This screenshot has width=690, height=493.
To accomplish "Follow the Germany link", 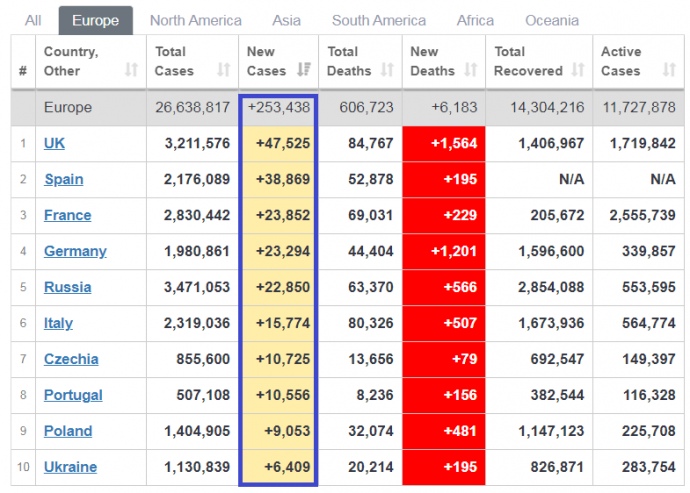I will (x=75, y=251).
